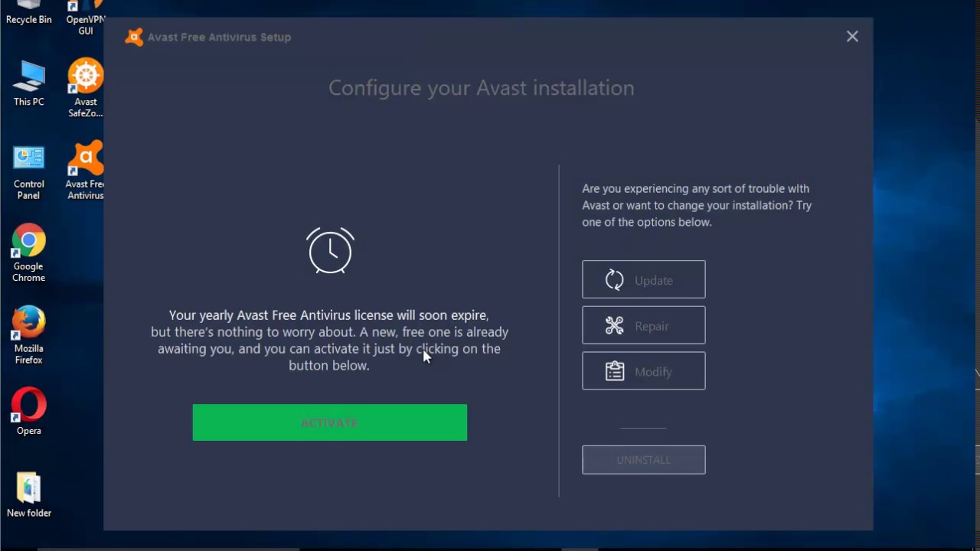Select the This PC desktop icon

(29, 82)
